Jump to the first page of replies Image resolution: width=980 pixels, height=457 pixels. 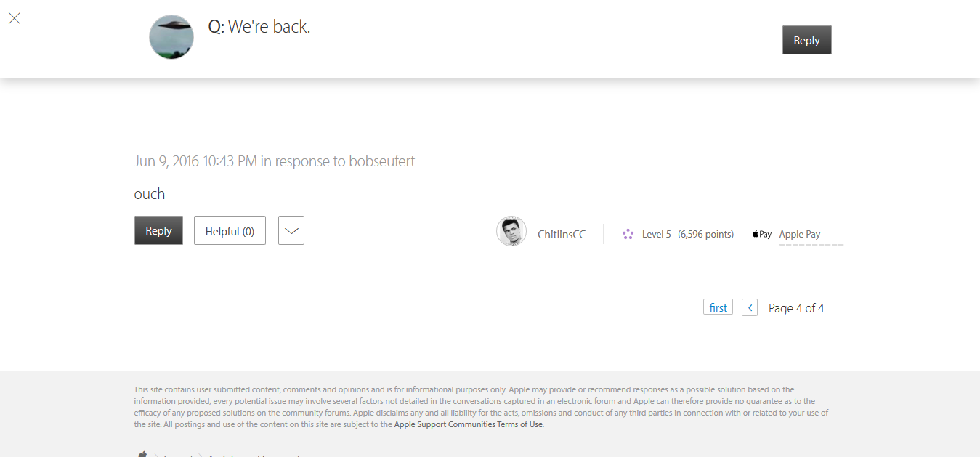718,307
